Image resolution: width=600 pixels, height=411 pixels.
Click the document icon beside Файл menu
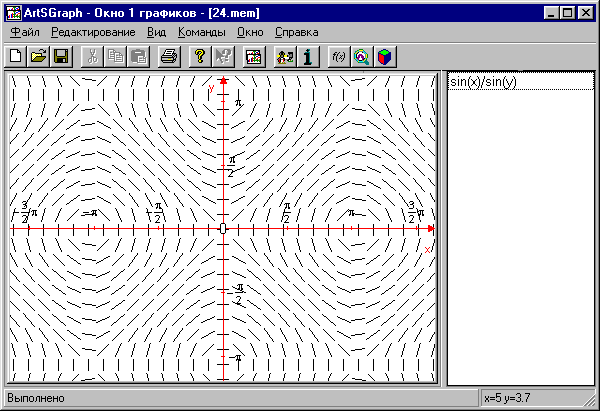click(6, 32)
